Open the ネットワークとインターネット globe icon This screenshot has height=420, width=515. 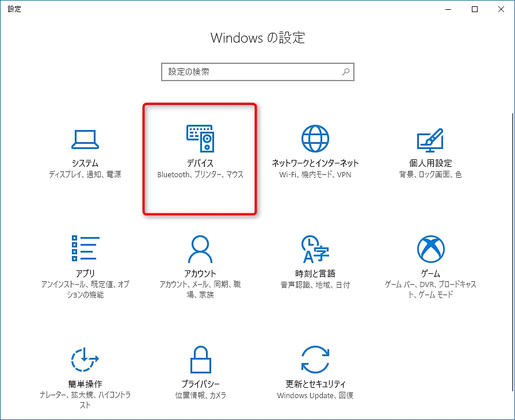click(x=315, y=139)
